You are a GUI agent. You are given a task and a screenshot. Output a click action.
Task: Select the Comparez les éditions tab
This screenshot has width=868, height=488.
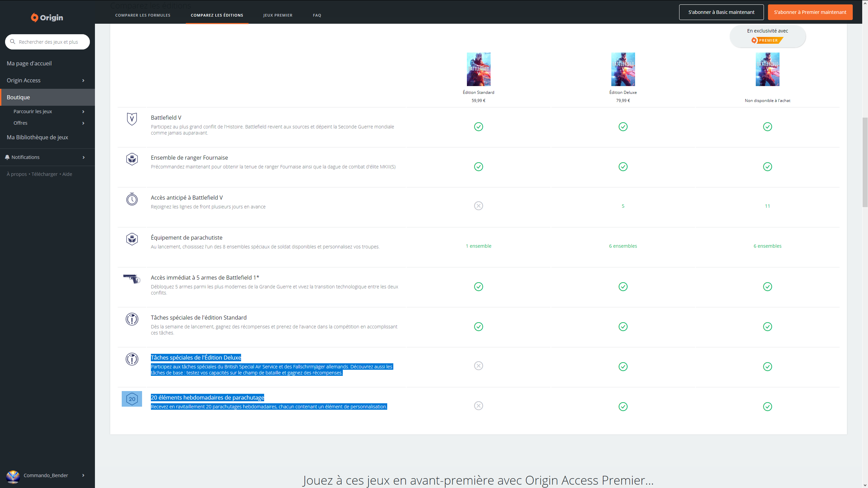pos(217,15)
